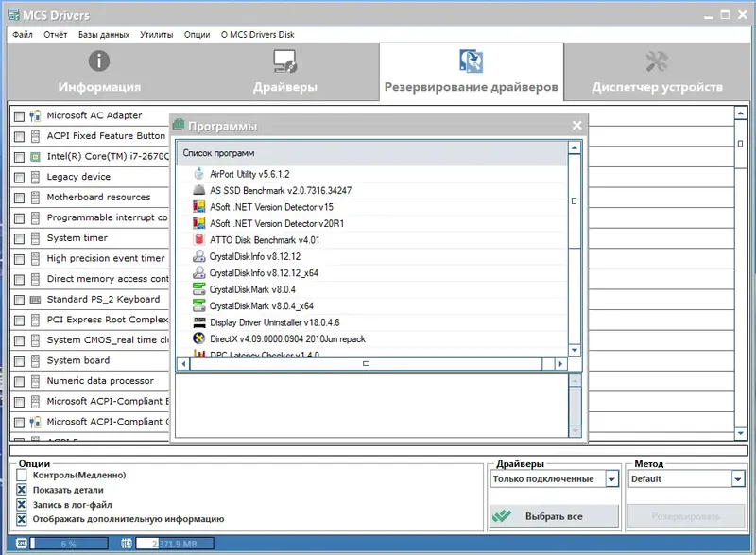This screenshot has height=555, width=756.
Task: Click the CrystalDiskMark v8.0.4 green icon
Action: pyautogui.click(x=198, y=289)
